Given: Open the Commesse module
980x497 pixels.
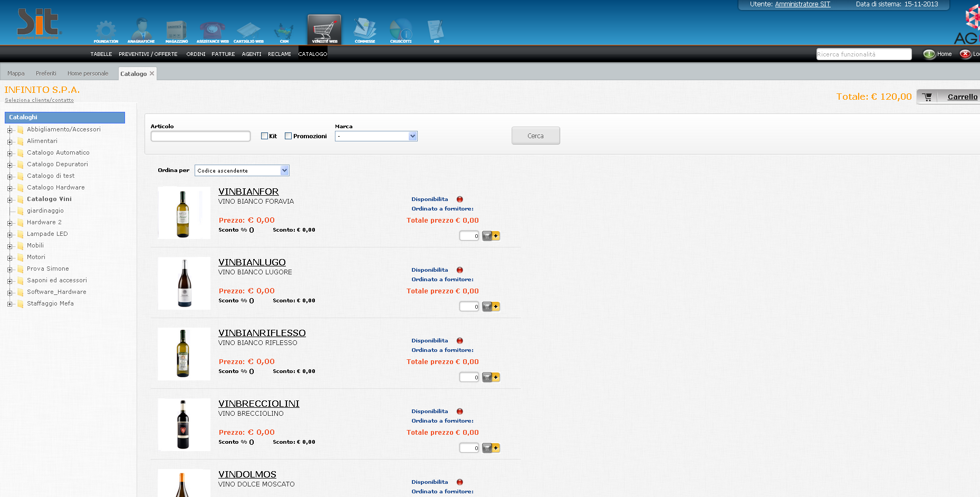Looking at the screenshot, I should 364,29.
